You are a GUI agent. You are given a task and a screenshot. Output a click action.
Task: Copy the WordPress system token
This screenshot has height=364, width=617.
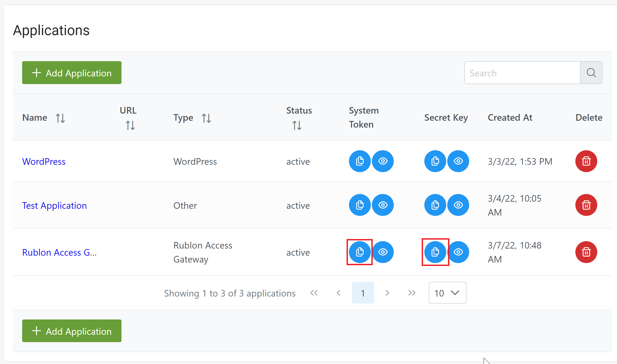(x=359, y=161)
